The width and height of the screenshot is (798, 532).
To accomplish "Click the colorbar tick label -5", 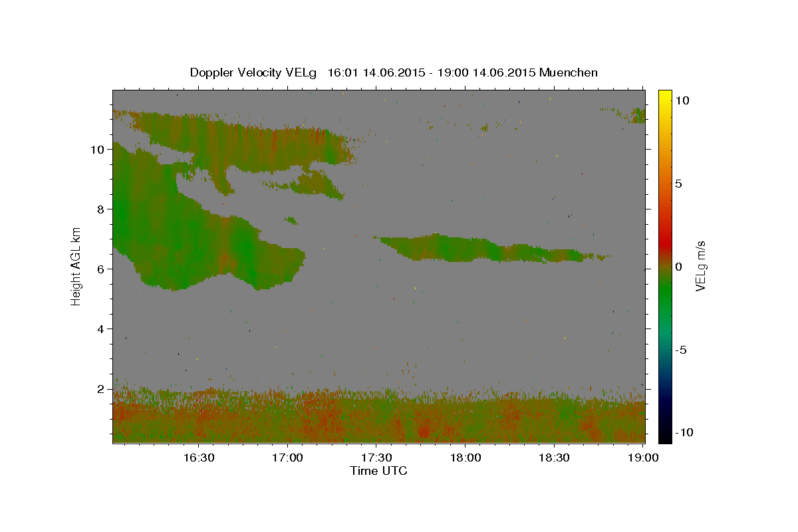I will pos(682,349).
